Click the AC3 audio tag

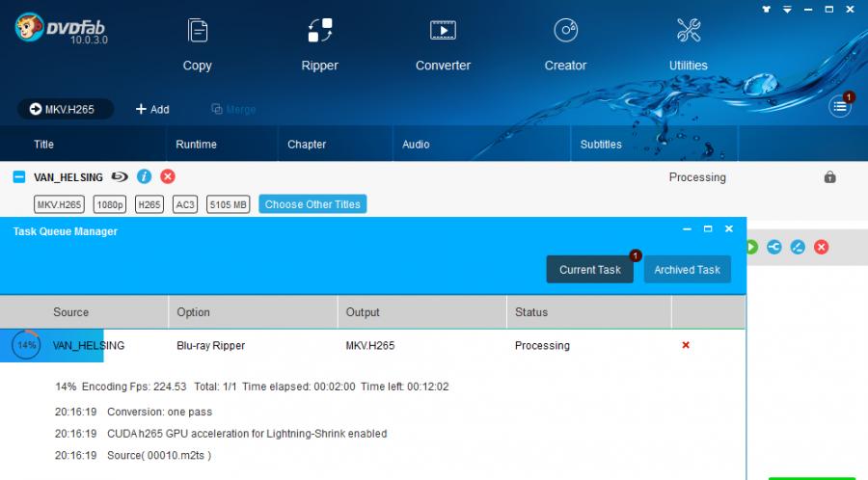185,204
